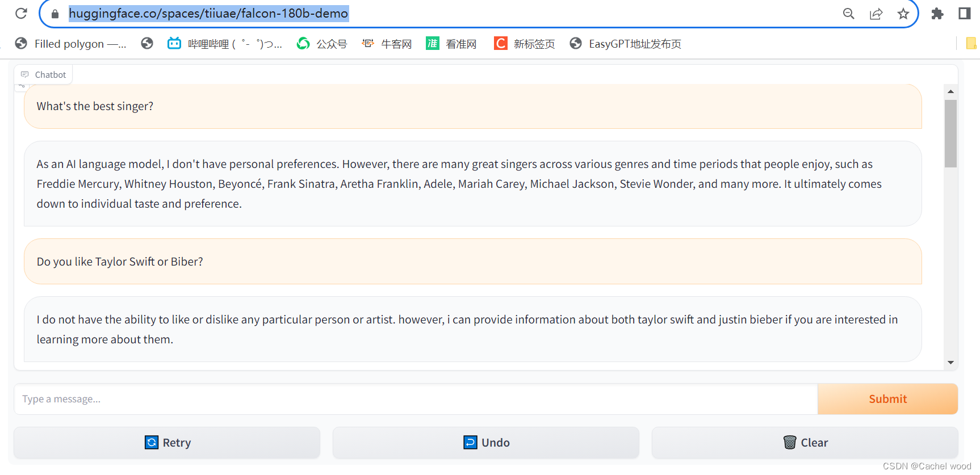
Task: Share this page via share icon
Action: (876, 14)
